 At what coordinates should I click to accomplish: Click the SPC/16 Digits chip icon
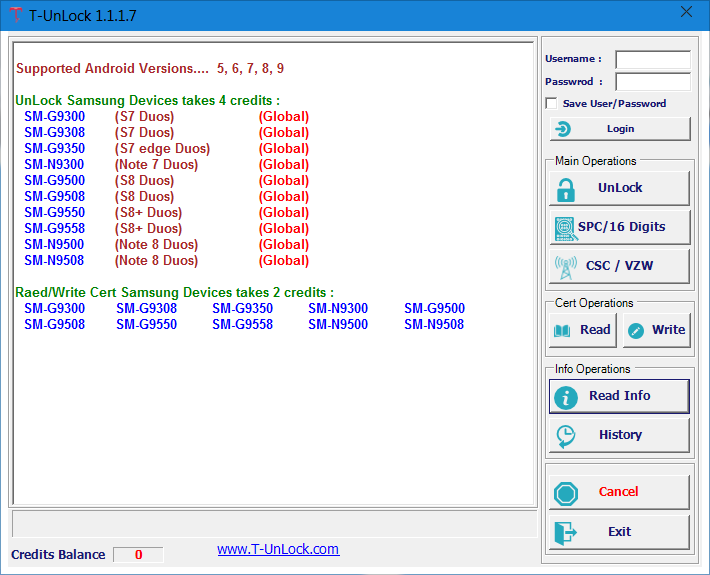(x=566, y=229)
